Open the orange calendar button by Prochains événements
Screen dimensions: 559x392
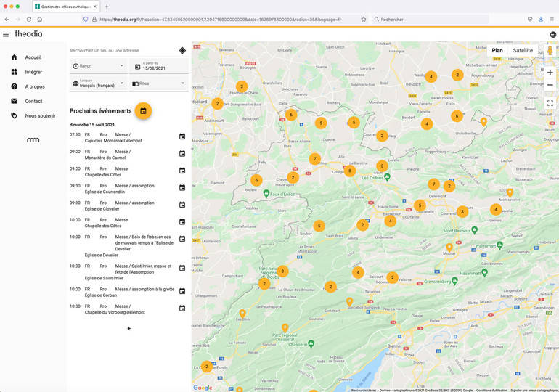(x=143, y=111)
